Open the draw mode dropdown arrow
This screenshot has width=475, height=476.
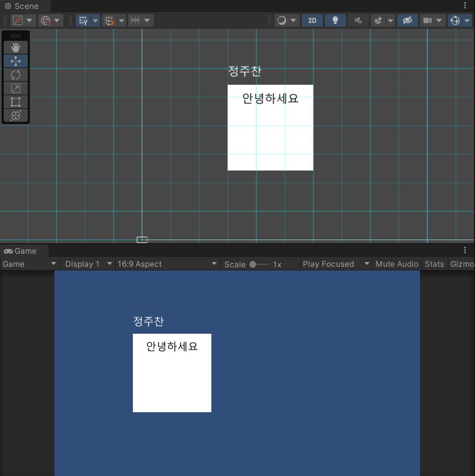pyautogui.click(x=293, y=20)
